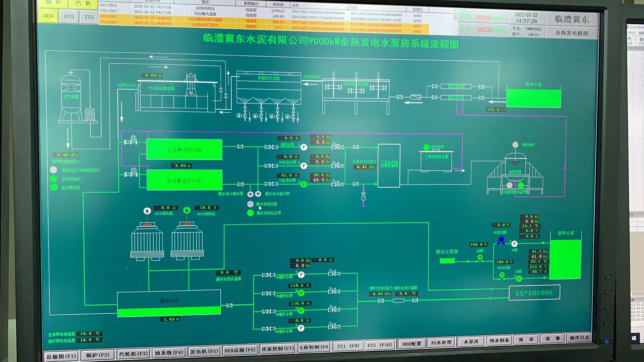Open 油系统 (F4) page
Image resolution: width=644 pixels, height=362 pixels.
tap(169, 352)
